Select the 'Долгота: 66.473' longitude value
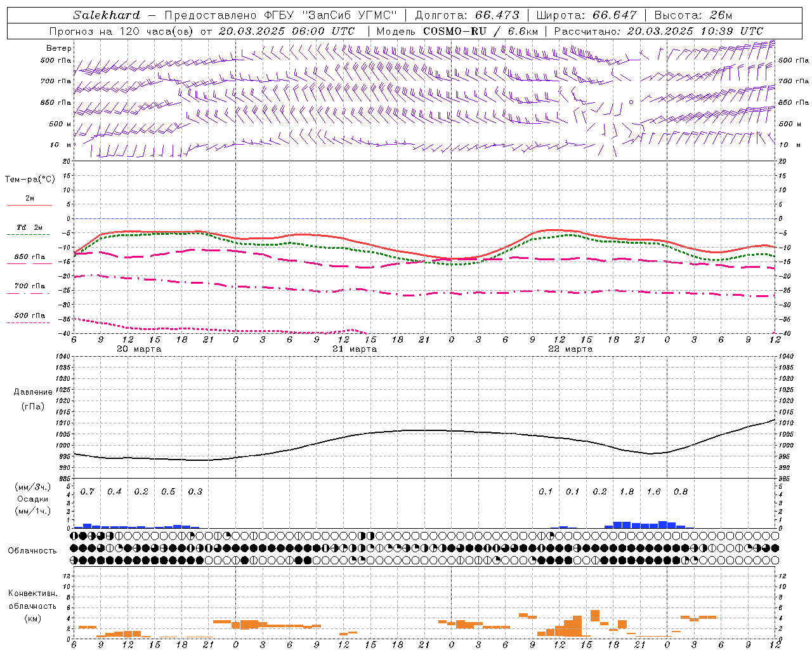812x650 pixels. click(x=468, y=15)
